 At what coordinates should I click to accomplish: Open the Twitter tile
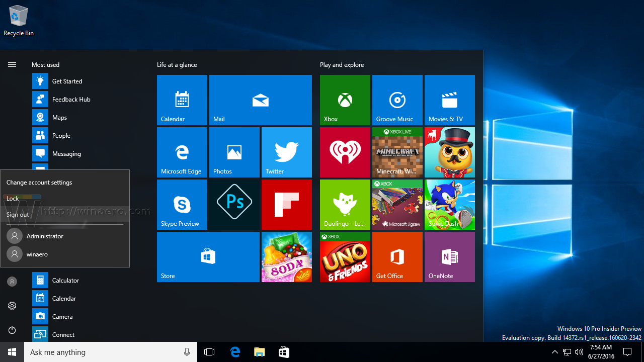pos(287,152)
